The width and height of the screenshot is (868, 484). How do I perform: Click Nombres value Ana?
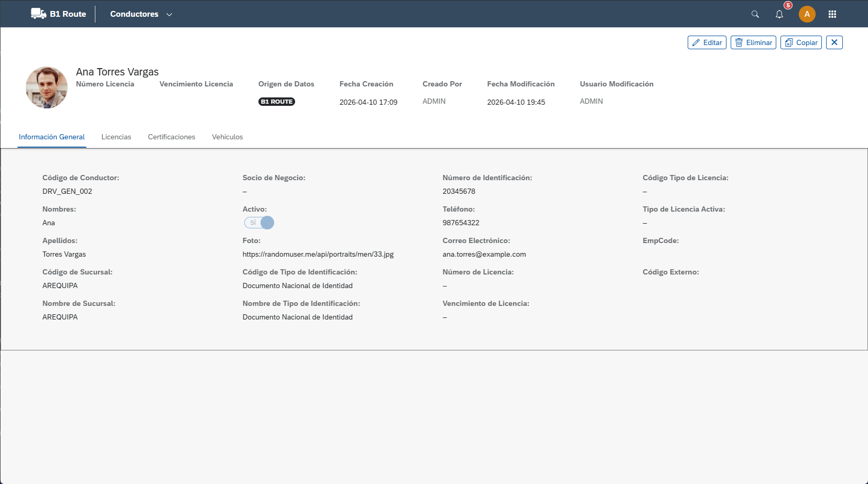(49, 223)
